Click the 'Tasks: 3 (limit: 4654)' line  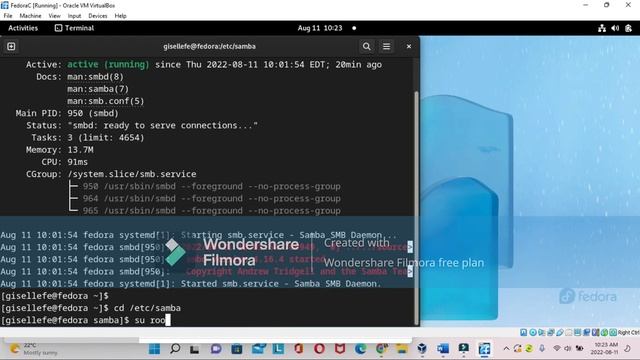point(88,138)
